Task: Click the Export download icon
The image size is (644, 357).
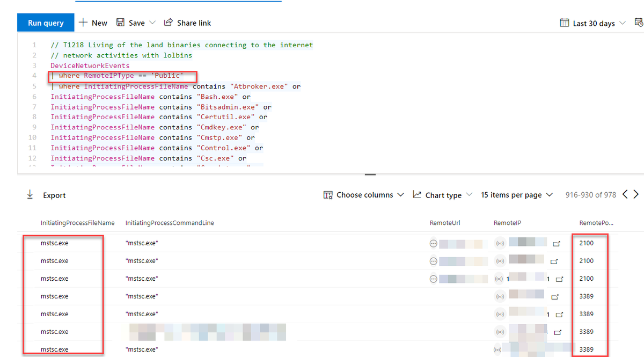Action: pos(30,195)
